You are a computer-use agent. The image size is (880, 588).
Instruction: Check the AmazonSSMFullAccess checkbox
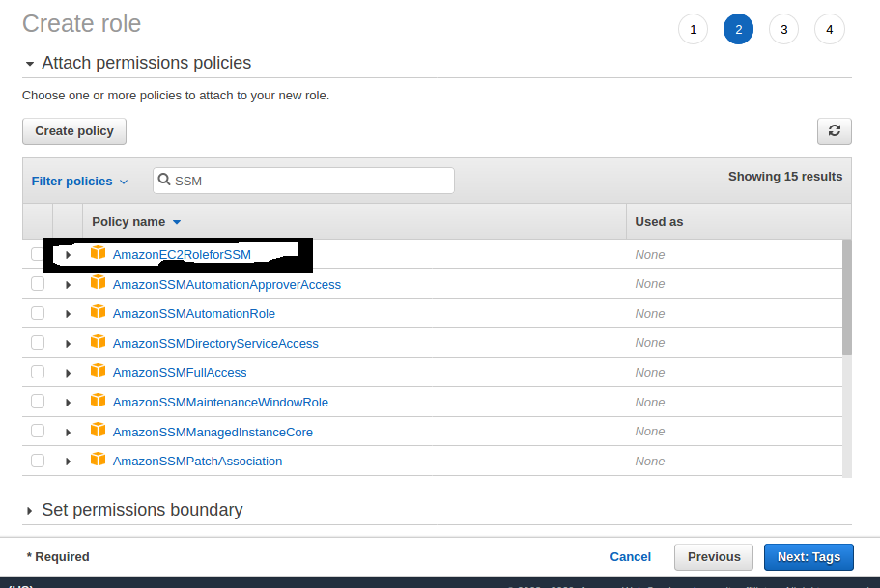pyautogui.click(x=38, y=372)
